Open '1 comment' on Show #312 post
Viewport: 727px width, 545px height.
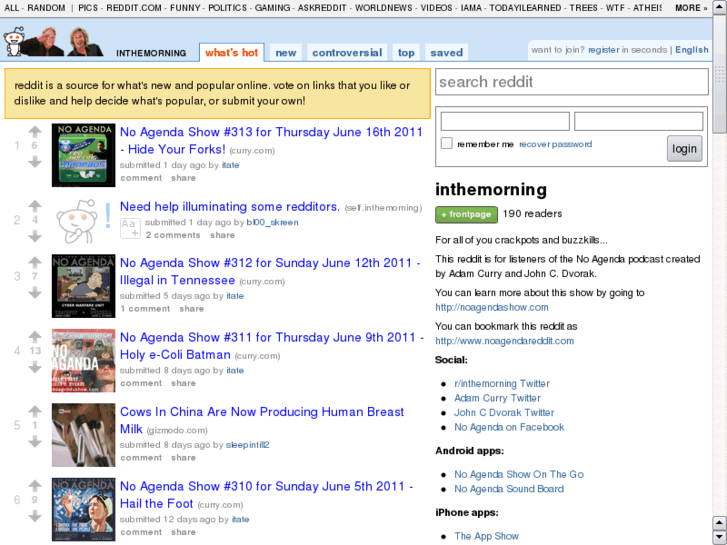click(x=145, y=309)
